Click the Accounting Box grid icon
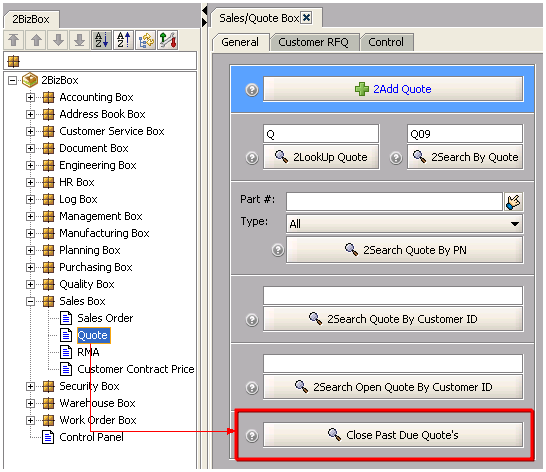This screenshot has width=546, height=472. click(x=48, y=97)
